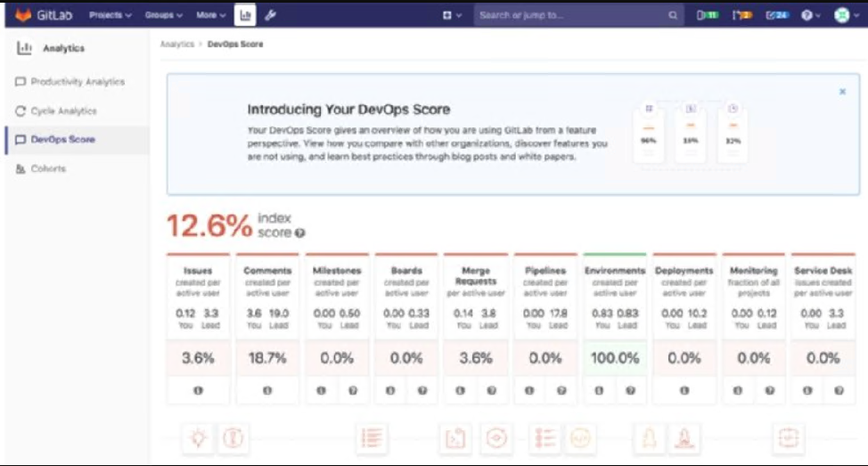The image size is (868, 466).
Task: Click the 18.7% Comments score
Action: point(267,358)
